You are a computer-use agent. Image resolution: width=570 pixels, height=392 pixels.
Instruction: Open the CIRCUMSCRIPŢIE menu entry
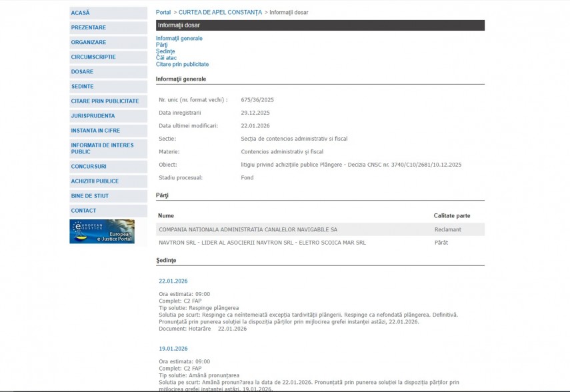tap(93, 57)
